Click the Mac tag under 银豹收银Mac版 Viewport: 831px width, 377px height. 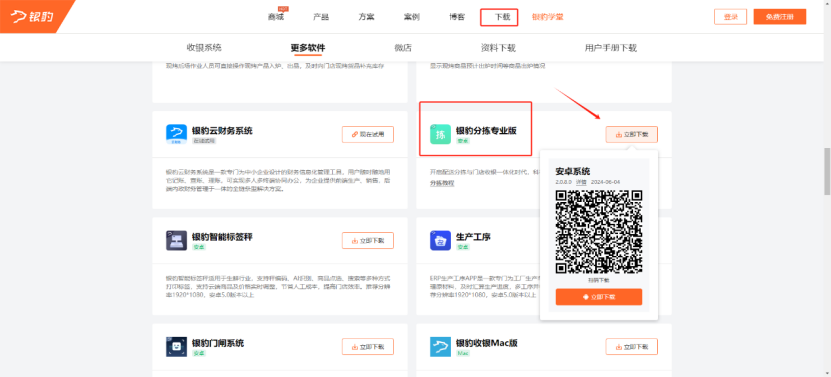pyautogui.click(x=463, y=353)
